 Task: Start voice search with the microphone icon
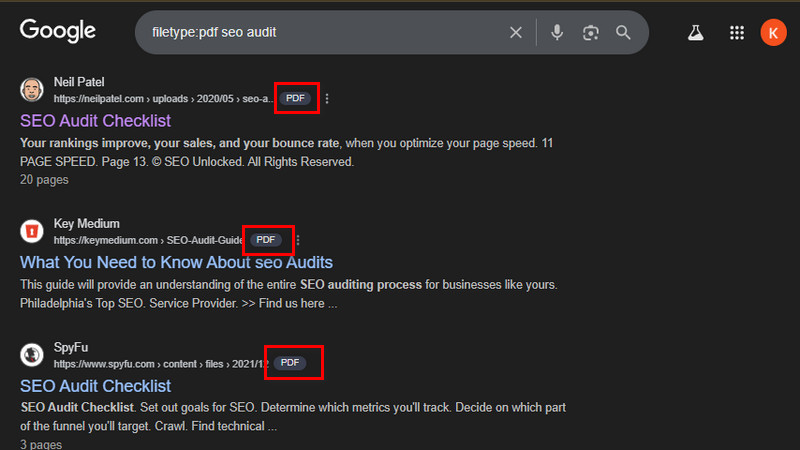click(557, 33)
